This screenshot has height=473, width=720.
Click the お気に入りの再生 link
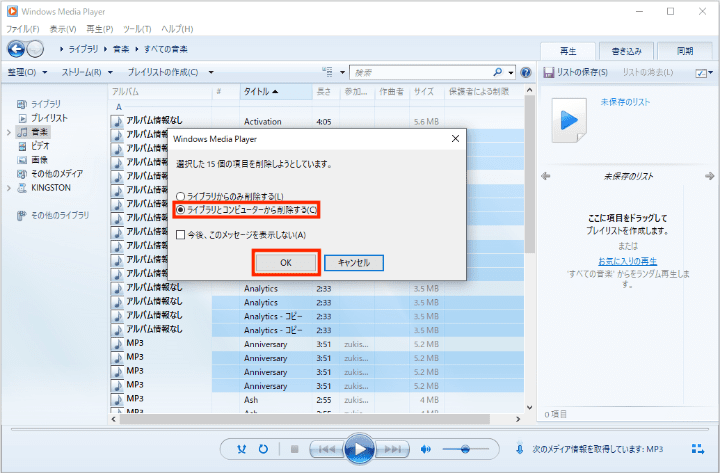click(x=627, y=261)
